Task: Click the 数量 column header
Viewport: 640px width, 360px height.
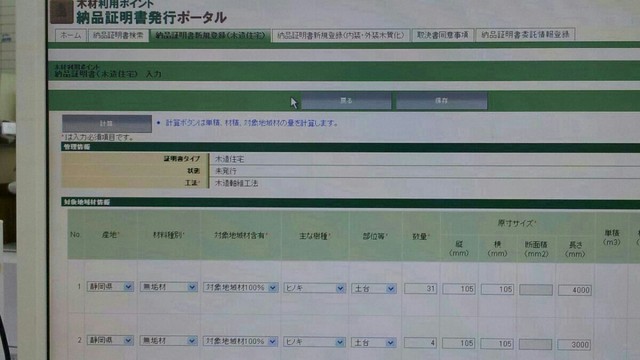Action: (x=421, y=236)
